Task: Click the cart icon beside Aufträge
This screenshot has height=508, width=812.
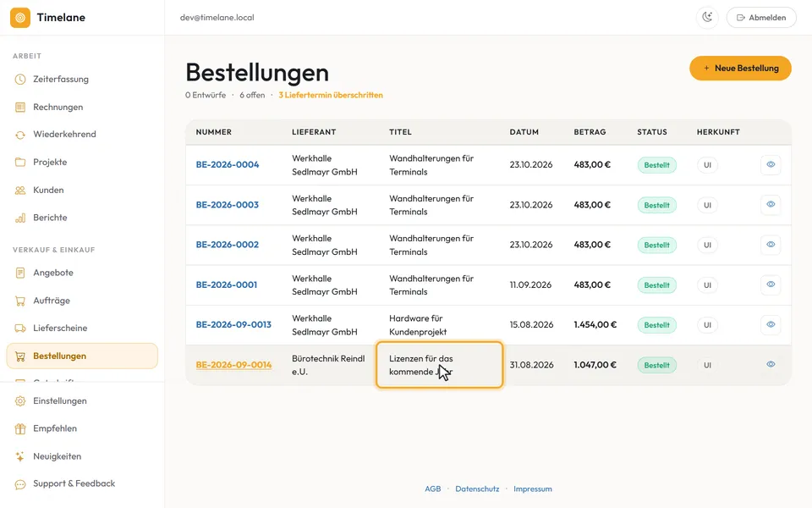Action: [x=20, y=301]
